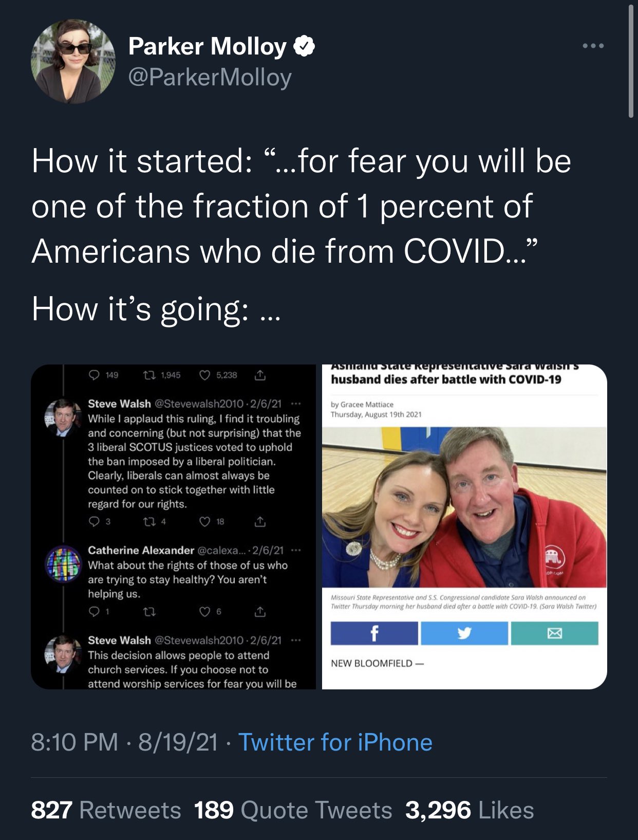The height and width of the screenshot is (840, 638).
Task: Click the reply bubble icon showing 149
Action: (95, 375)
